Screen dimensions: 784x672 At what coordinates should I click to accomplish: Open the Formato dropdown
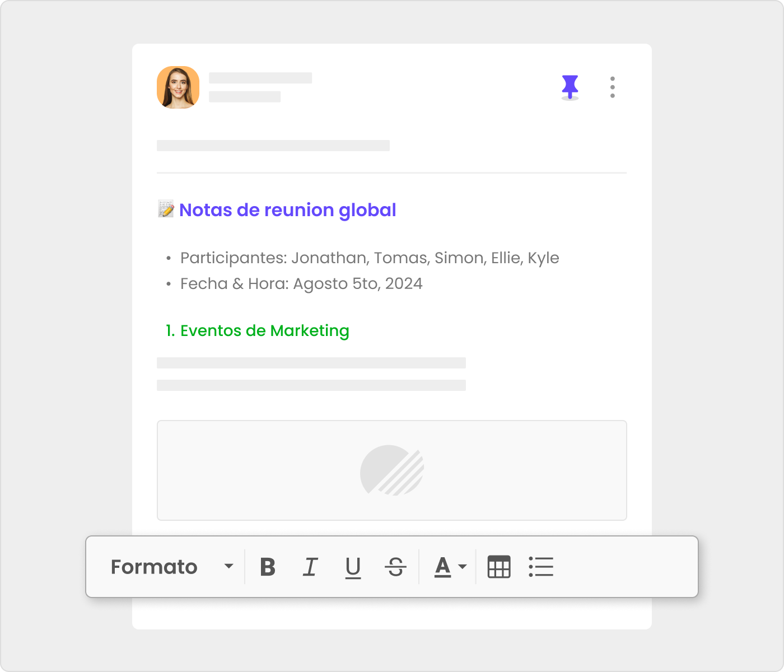point(154,567)
